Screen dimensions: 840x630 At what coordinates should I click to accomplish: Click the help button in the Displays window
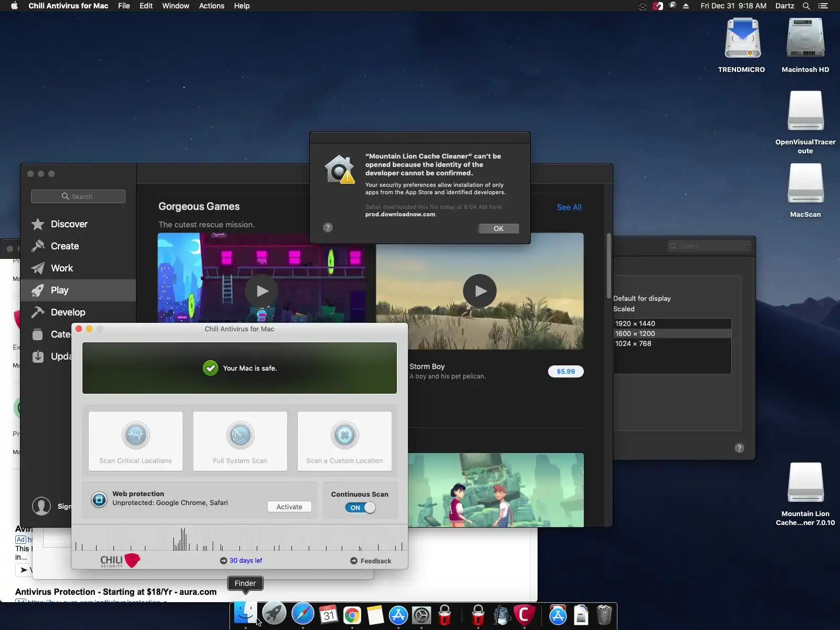[x=739, y=448]
